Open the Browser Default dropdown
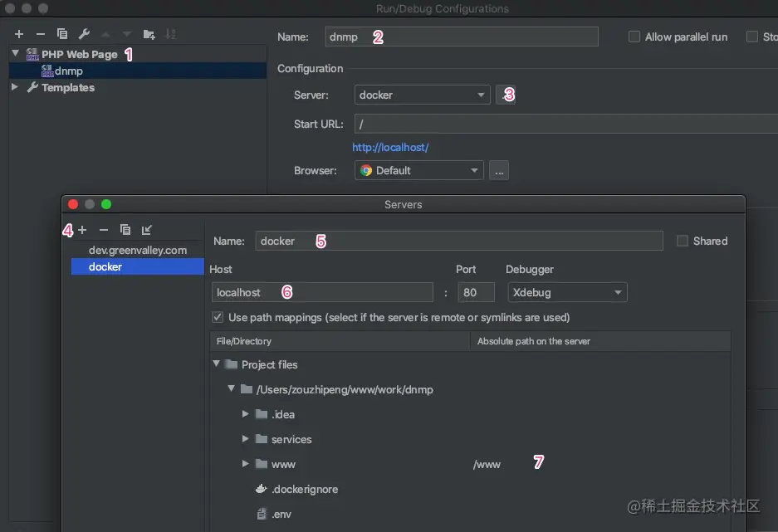778x532 pixels. [x=418, y=171]
